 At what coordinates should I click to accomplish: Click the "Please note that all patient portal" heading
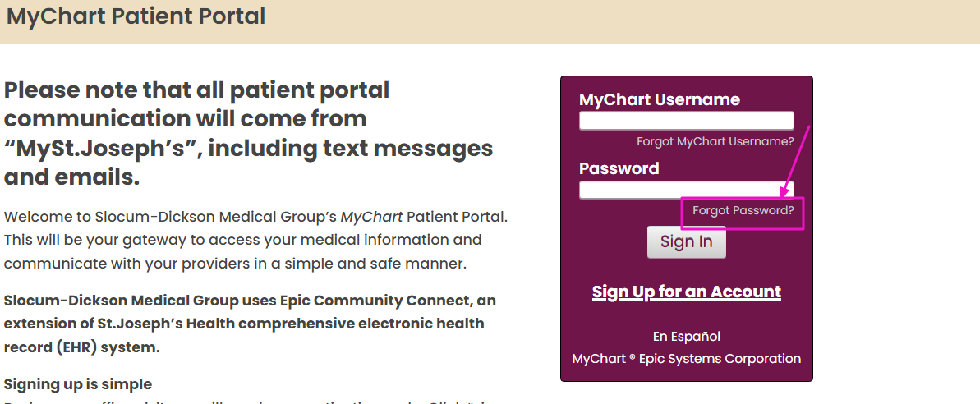coord(197,90)
